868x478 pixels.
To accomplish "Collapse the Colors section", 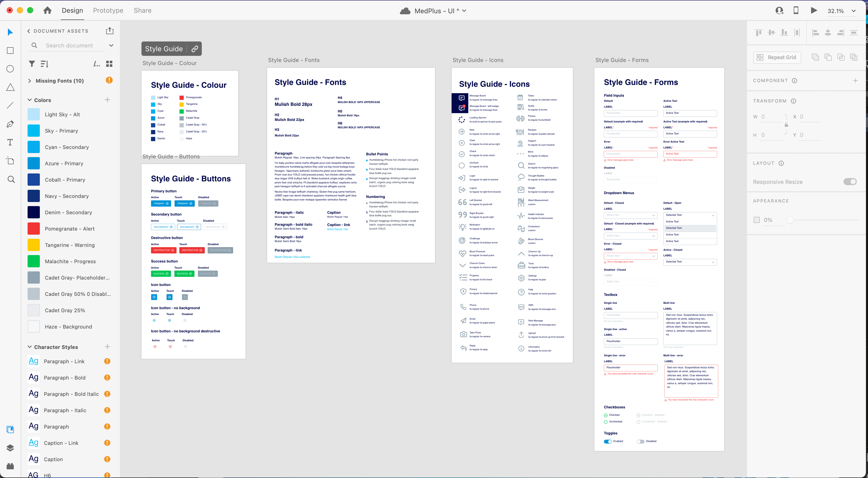I will pyautogui.click(x=30, y=100).
